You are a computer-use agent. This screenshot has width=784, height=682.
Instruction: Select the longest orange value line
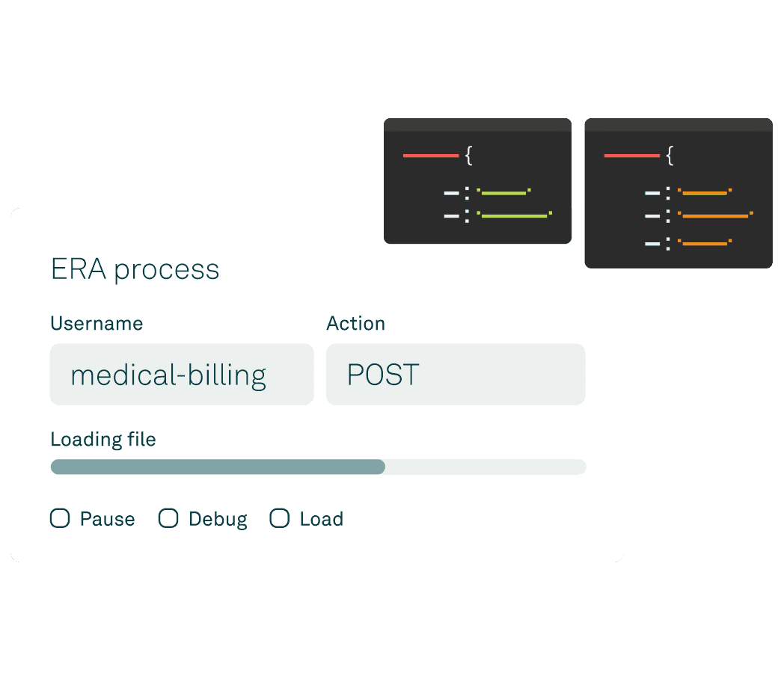click(x=715, y=216)
